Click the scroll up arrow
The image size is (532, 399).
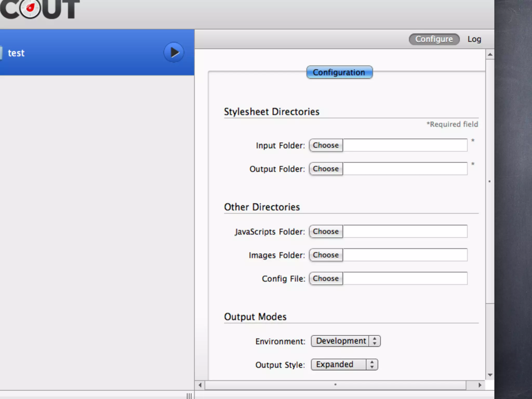tap(490, 55)
